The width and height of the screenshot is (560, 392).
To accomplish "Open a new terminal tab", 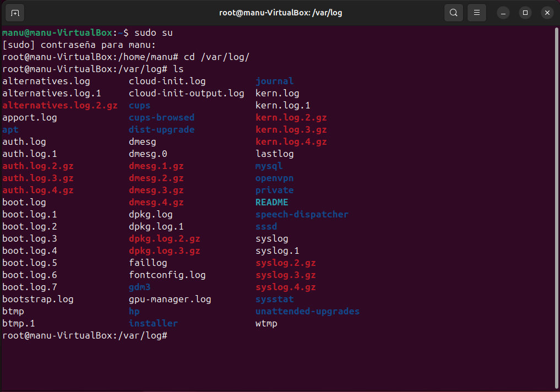I will click(x=15, y=13).
